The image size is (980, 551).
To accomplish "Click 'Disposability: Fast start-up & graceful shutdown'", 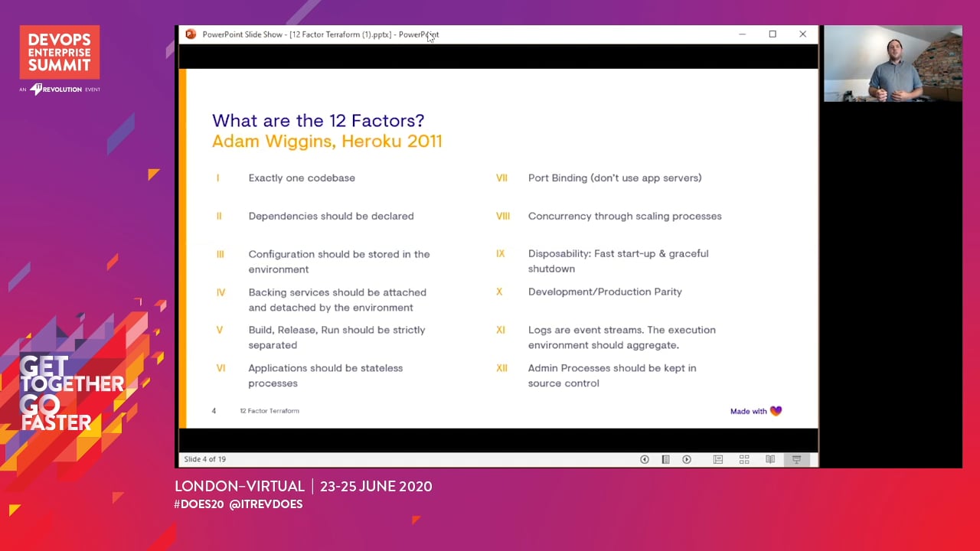I will [619, 261].
